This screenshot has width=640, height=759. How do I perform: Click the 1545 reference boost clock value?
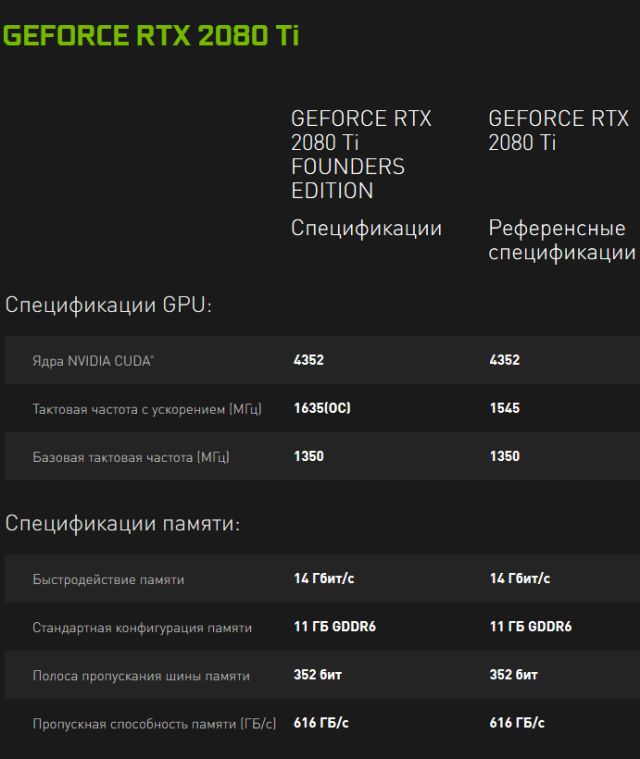click(505, 408)
